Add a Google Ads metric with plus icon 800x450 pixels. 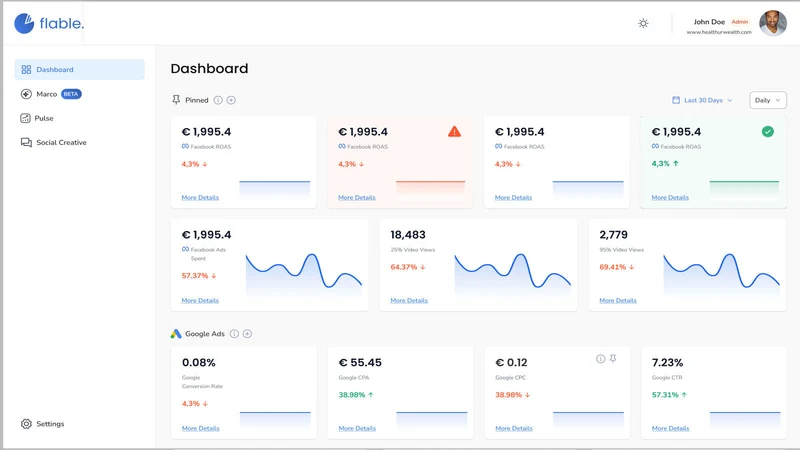247,334
